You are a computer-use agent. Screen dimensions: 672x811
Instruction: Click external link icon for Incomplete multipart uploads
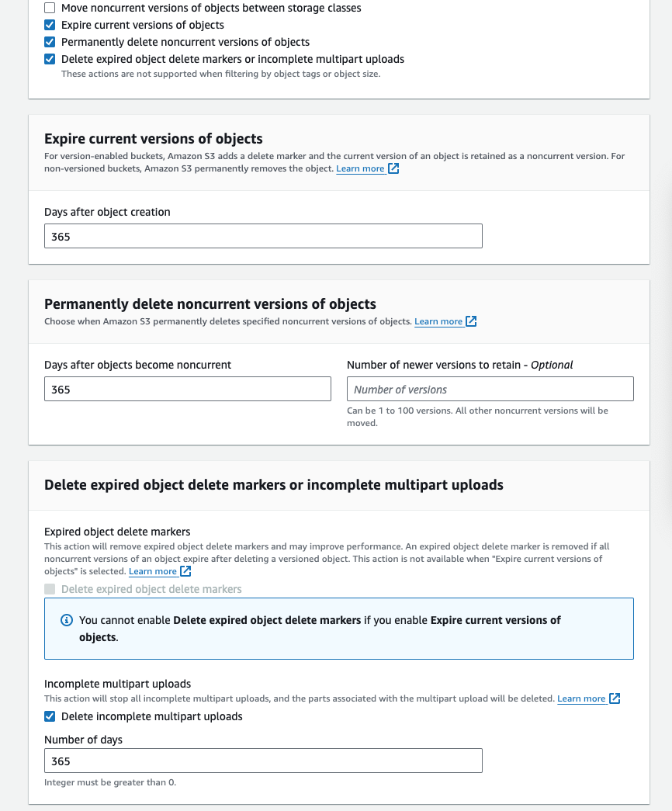coord(614,698)
